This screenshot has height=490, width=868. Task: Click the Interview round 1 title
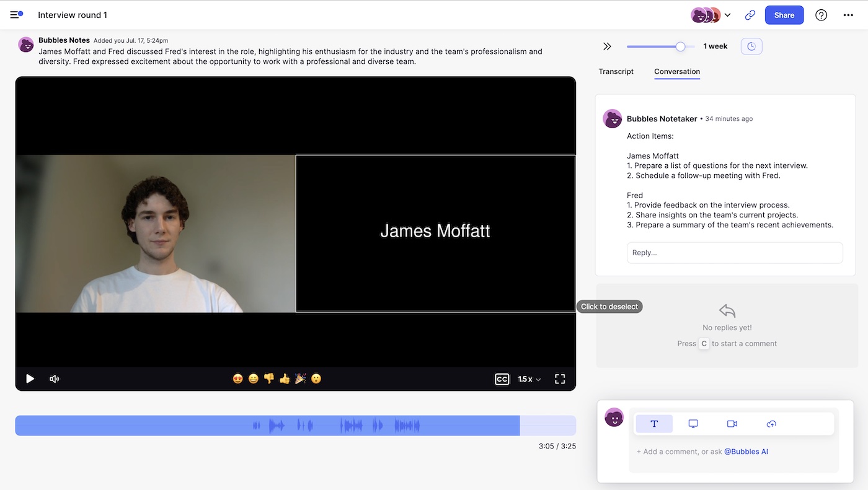tap(73, 15)
